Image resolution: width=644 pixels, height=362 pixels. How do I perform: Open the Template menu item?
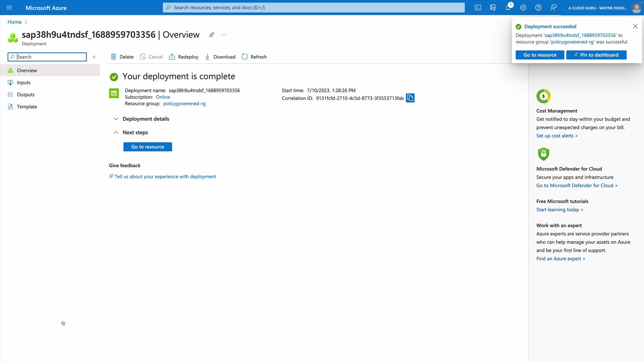pyautogui.click(x=27, y=107)
